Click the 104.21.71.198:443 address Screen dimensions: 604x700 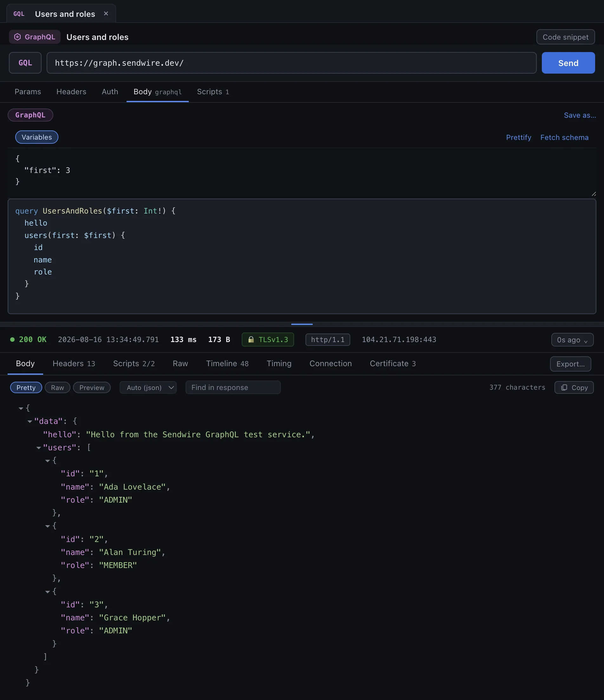(399, 340)
